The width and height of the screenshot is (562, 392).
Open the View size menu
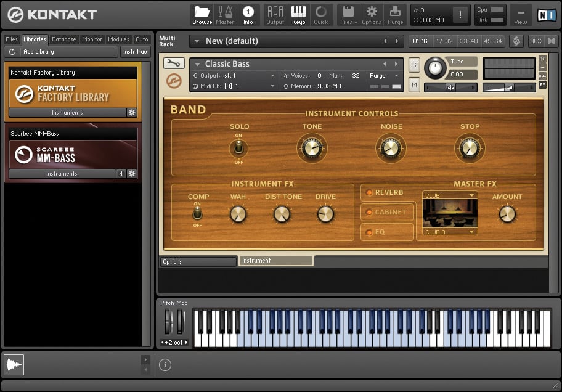(521, 15)
